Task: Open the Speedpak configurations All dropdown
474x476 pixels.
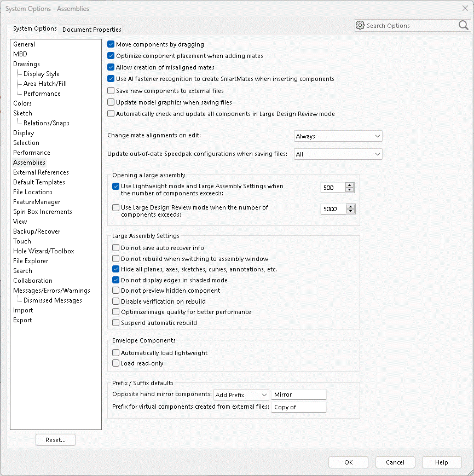Action: pos(338,154)
